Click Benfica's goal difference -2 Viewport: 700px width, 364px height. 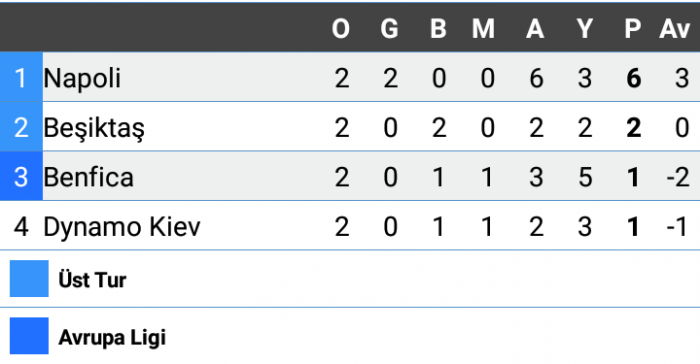click(678, 177)
